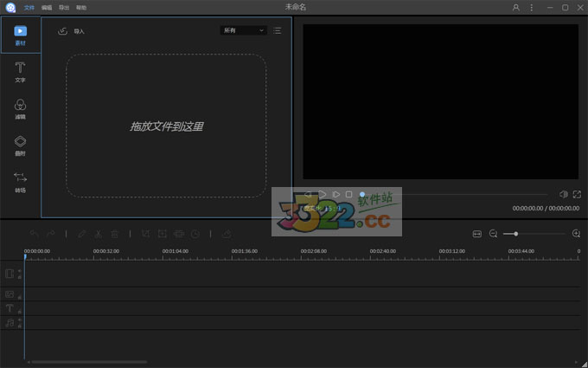Click the 导入 import button
Viewport: 588px width, 368px height.
click(71, 31)
